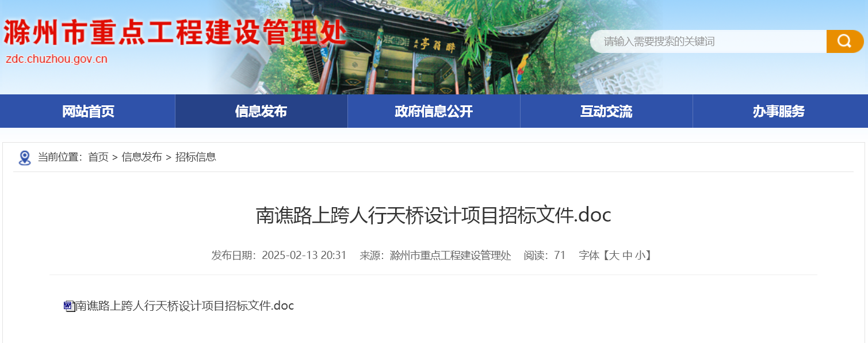The image size is (868, 343).
Task: Open the 互动交流 navigation tab
Action: [x=606, y=111]
